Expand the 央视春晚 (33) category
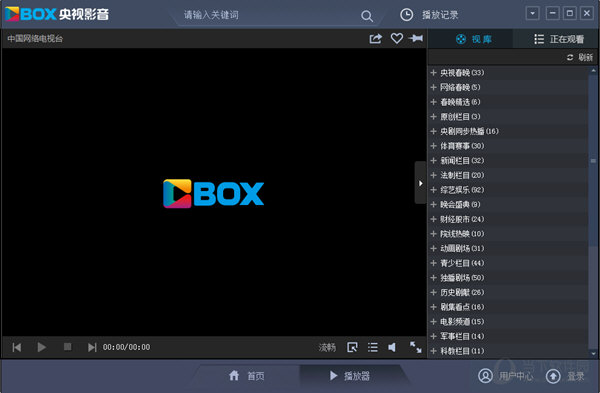600x393 pixels. (508, 72)
